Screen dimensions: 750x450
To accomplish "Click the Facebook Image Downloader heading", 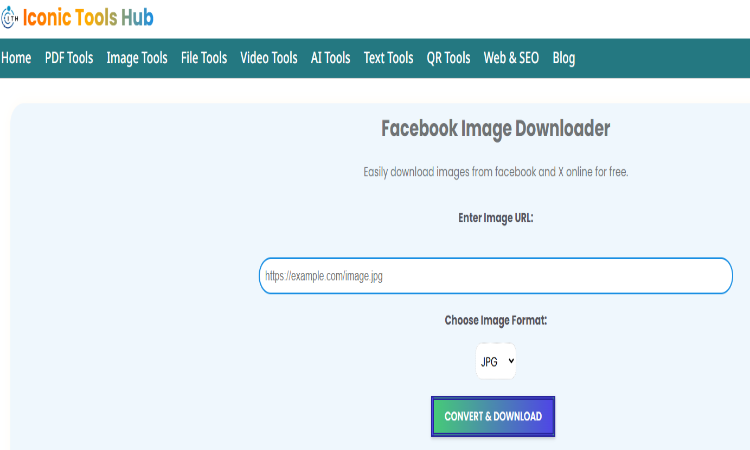I will pyautogui.click(x=495, y=129).
